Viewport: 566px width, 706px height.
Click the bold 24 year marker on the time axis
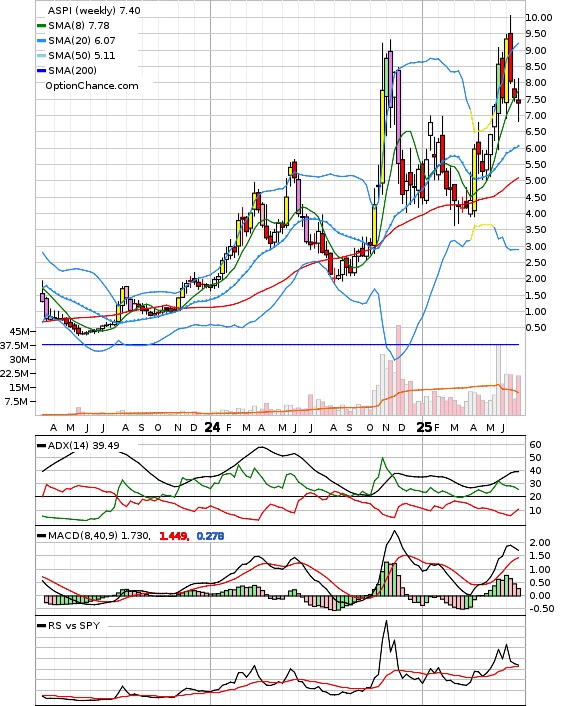click(x=212, y=427)
